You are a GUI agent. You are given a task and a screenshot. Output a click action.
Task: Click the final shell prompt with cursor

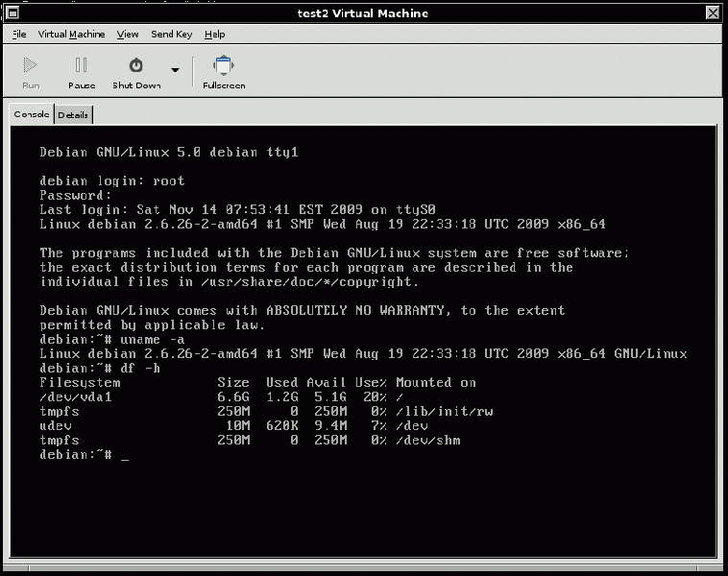(84, 455)
